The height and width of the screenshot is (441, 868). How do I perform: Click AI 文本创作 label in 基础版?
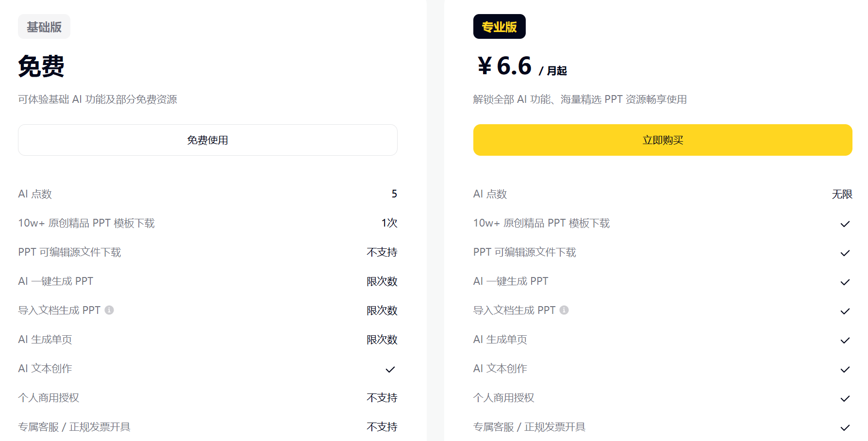coord(45,369)
